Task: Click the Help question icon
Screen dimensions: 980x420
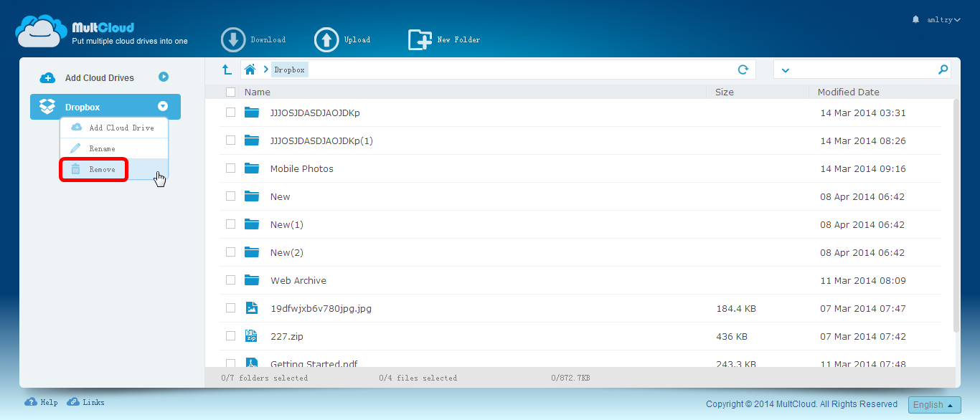Action: (x=31, y=402)
